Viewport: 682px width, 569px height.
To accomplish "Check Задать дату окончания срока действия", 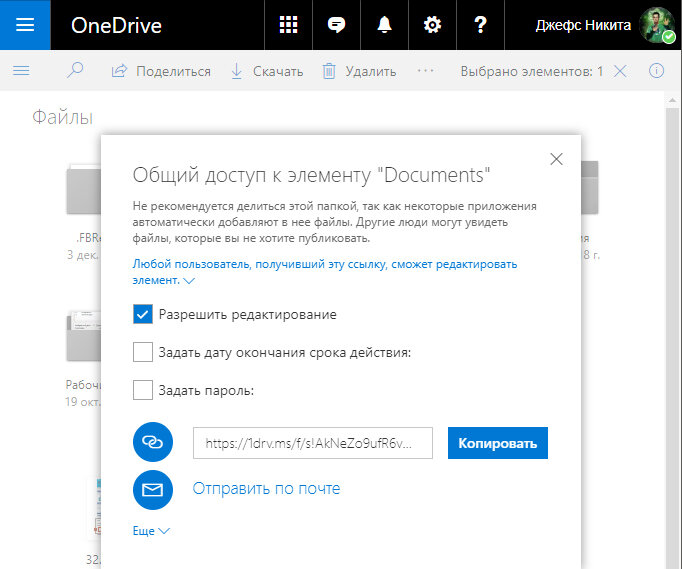I will (x=143, y=352).
